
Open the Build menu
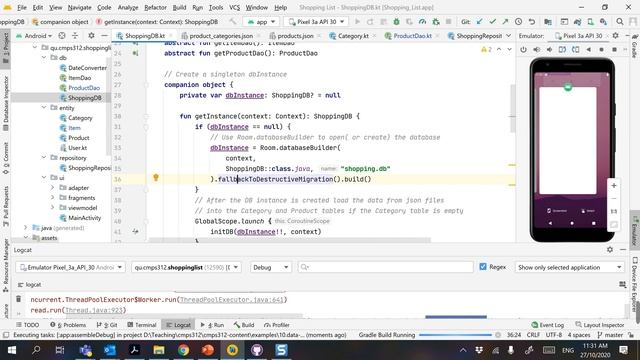(179, 7)
